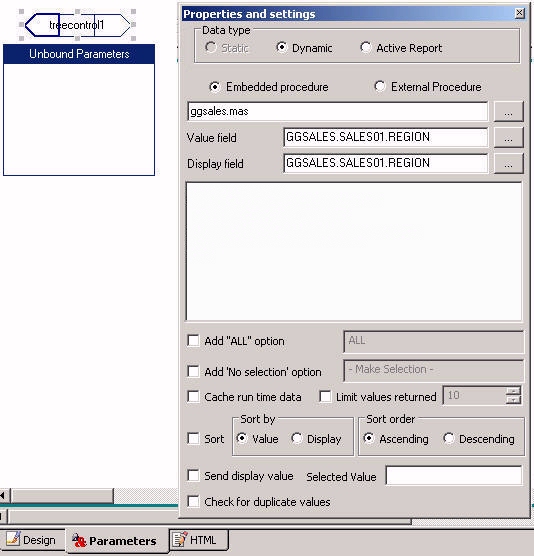Click browse button next to ggsales.mas
Screen dimensions: 534x556
pyautogui.click(x=508, y=112)
